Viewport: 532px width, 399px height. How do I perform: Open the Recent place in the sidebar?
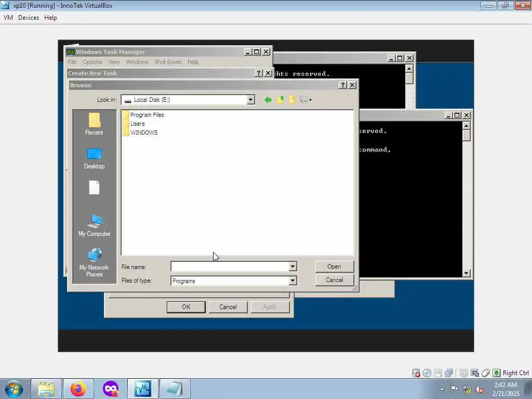(x=95, y=124)
